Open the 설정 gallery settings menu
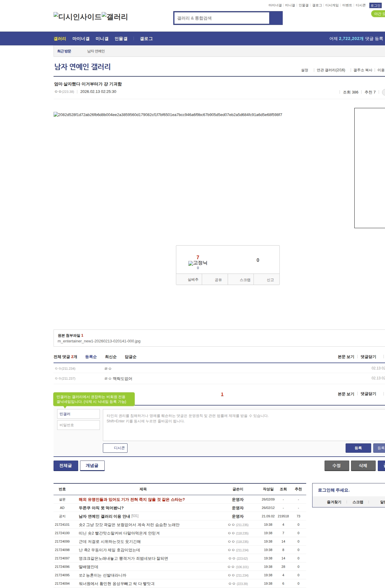The image size is (385, 588). 305,70
